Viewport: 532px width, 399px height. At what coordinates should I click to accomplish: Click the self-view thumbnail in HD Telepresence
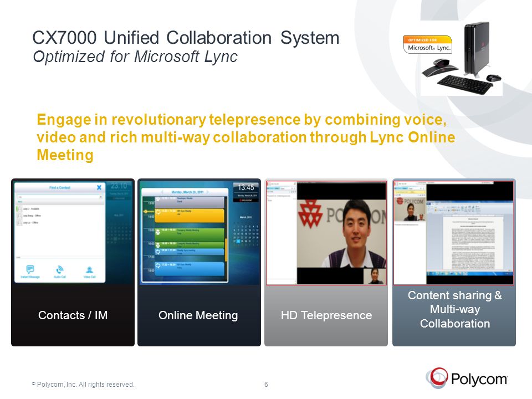point(375,276)
